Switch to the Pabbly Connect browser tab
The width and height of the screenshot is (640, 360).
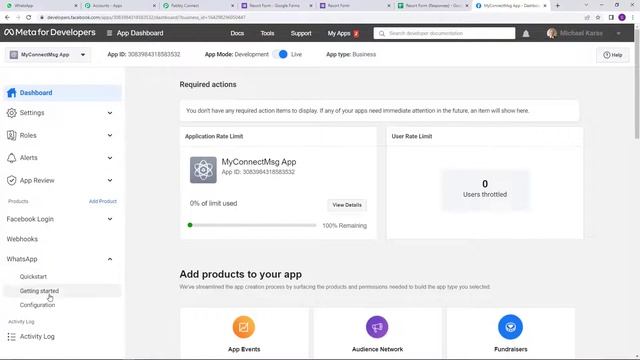tap(198, 6)
